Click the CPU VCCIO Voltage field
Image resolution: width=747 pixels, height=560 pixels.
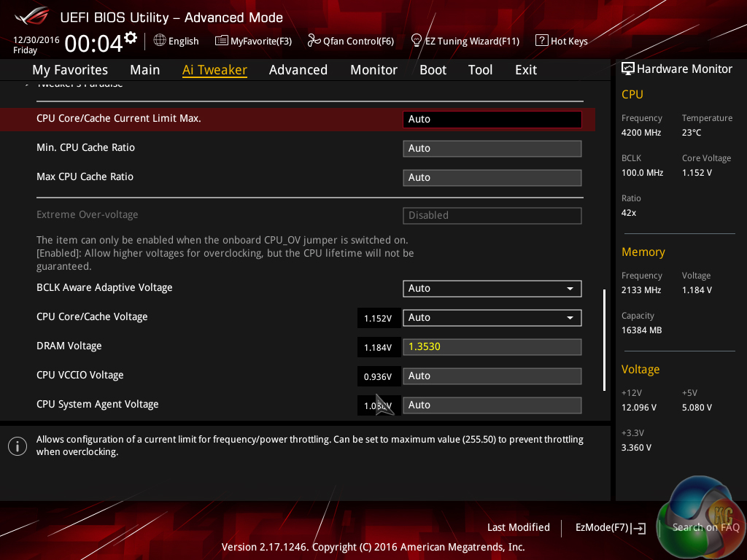492,376
